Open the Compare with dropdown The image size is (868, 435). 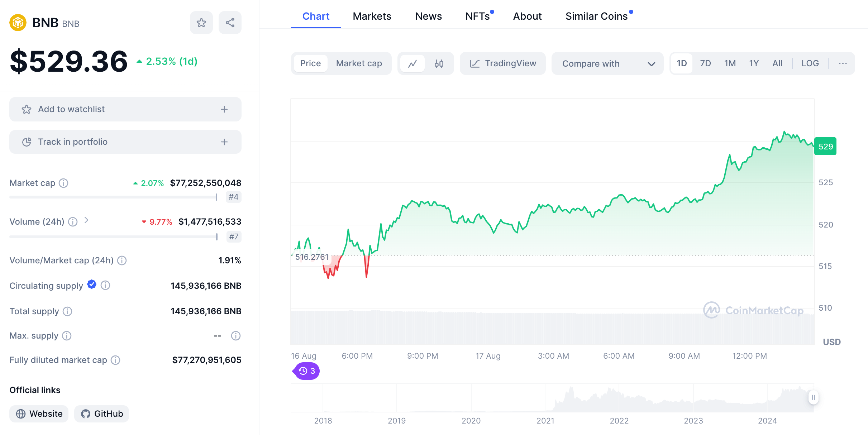coord(607,63)
